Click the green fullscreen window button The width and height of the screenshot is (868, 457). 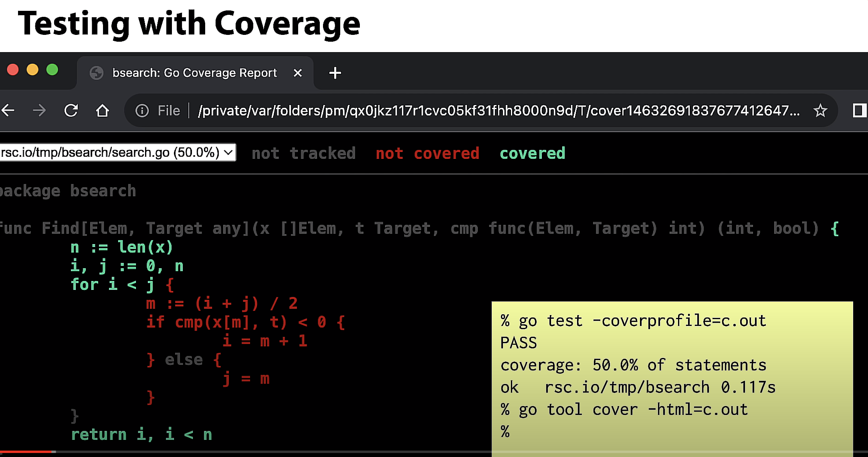[52, 70]
